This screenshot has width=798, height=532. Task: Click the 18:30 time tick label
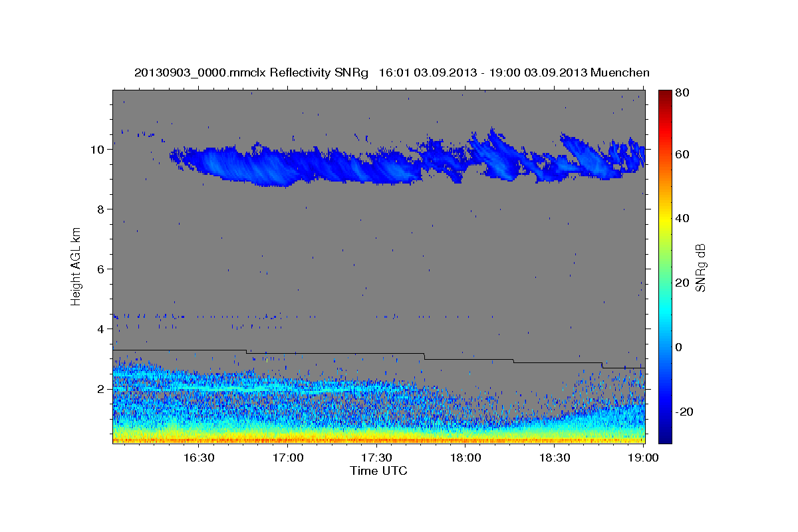554,458
